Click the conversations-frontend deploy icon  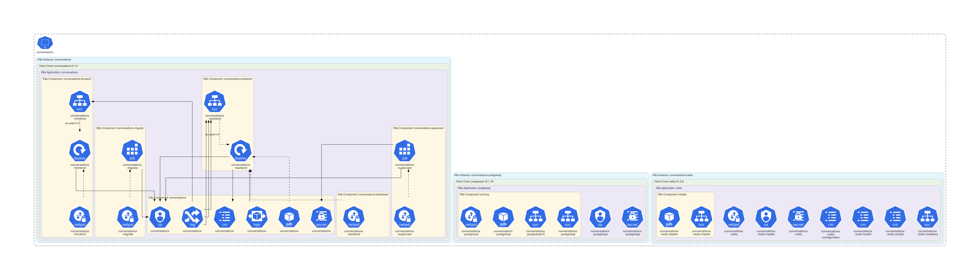pyautogui.click(x=80, y=151)
